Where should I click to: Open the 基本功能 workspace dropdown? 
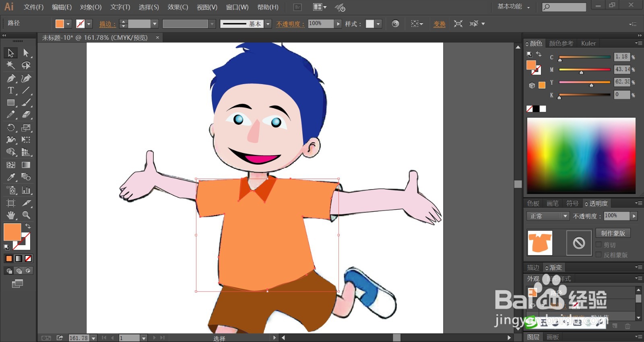(514, 7)
